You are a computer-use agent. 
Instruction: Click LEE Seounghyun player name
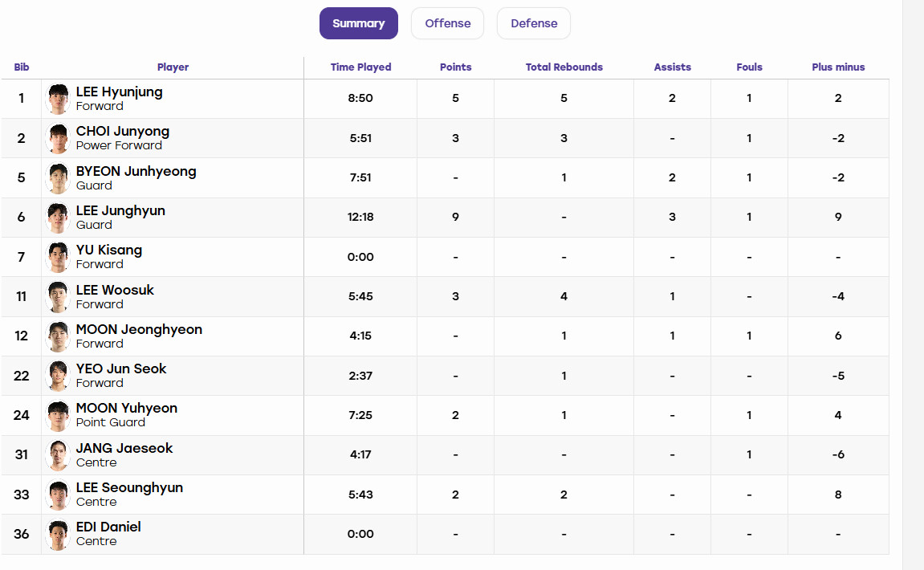point(129,488)
